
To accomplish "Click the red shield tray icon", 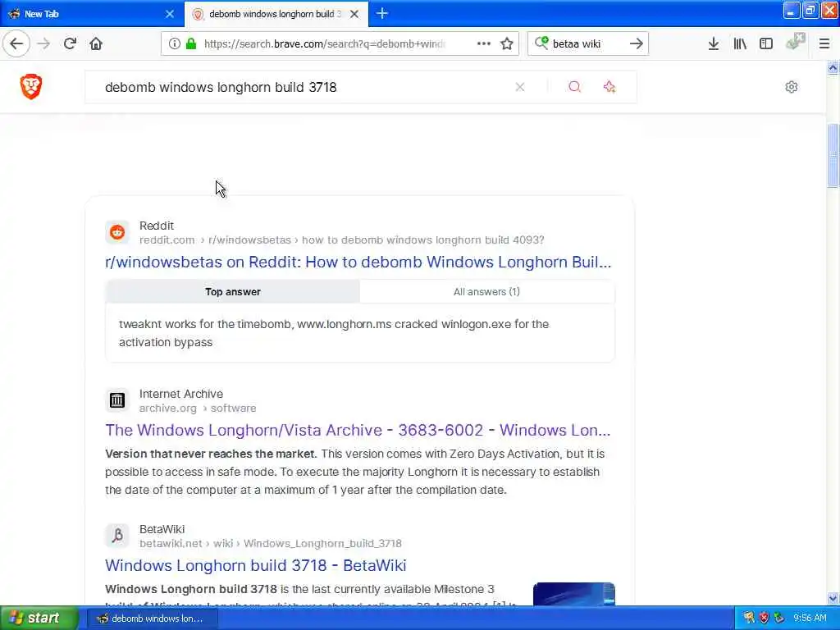I will pyautogui.click(x=764, y=619).
